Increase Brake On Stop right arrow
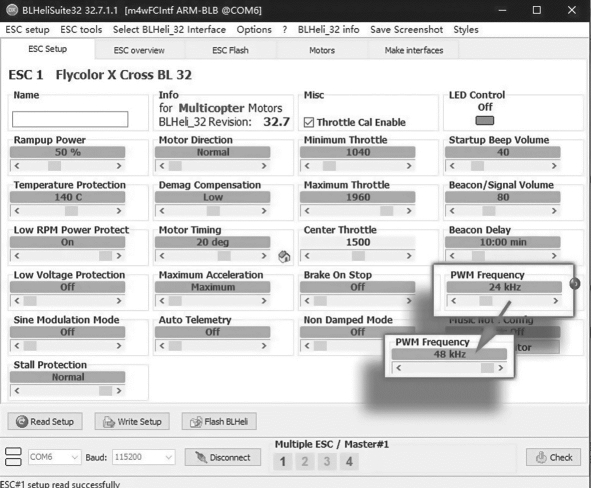The width and height of the screenshot is (591, 488). pos(409,301)
